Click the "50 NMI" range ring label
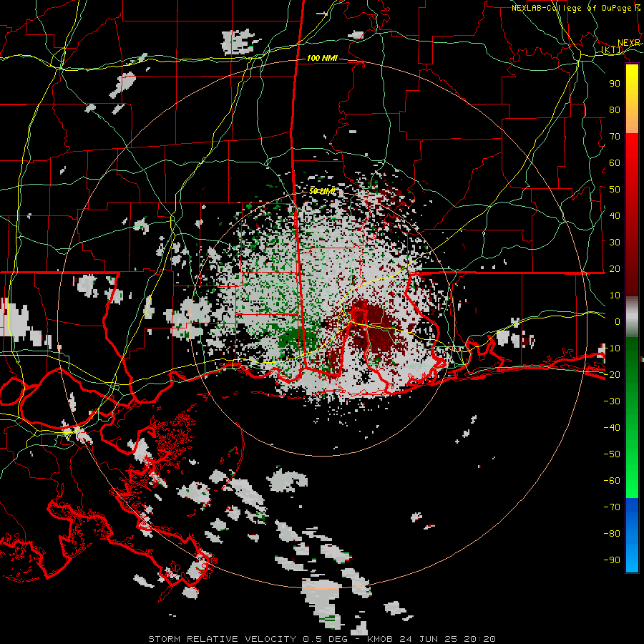 [322, 191]
